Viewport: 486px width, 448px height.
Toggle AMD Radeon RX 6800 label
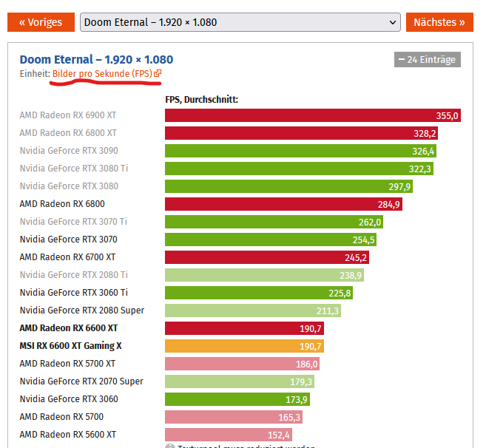click(x=62, y=204)
